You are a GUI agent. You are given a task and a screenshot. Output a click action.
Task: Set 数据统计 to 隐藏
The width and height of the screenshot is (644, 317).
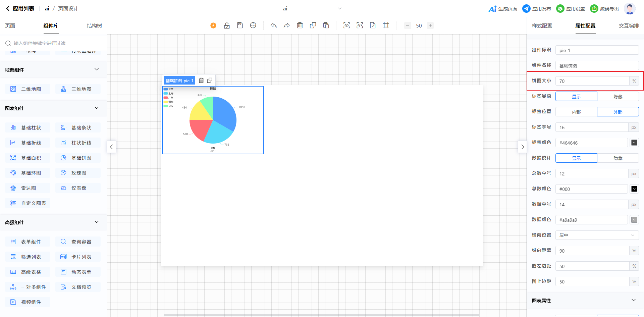pyautogui.click(x=618, y=158)
